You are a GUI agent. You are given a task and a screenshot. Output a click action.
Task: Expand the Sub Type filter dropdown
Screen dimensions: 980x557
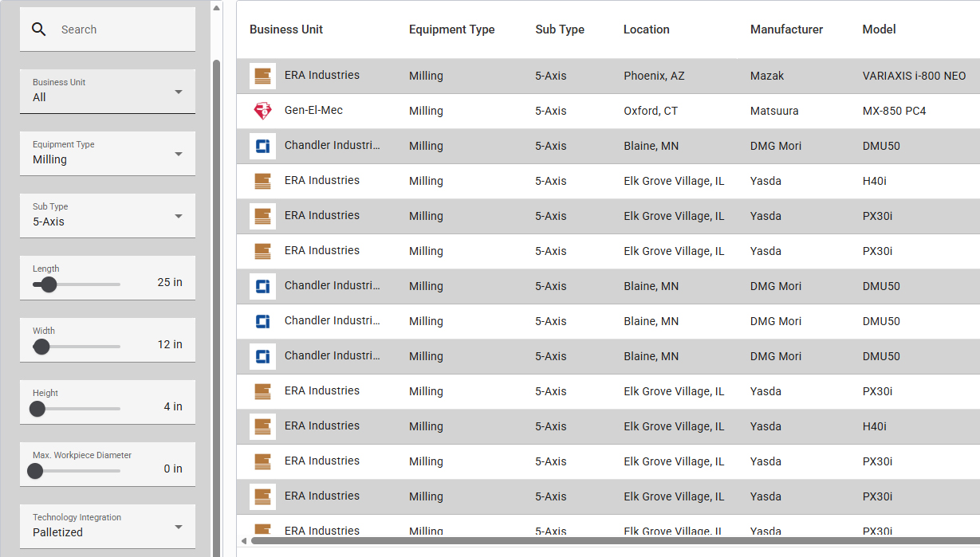(108, 215)
